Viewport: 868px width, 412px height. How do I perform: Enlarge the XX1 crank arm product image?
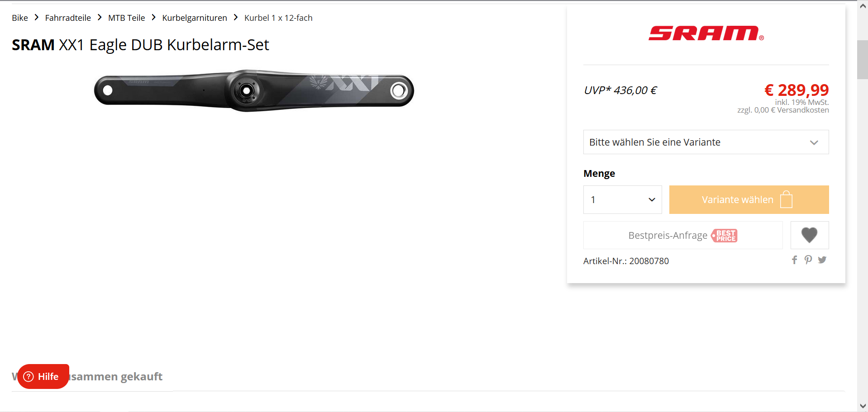point(254,90)
